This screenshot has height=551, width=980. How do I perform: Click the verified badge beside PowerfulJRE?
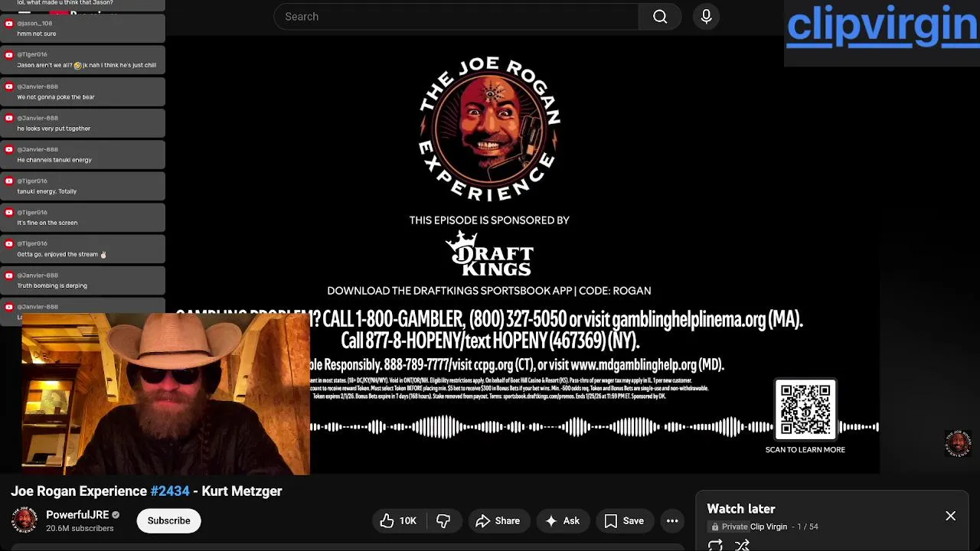[116, 515]
